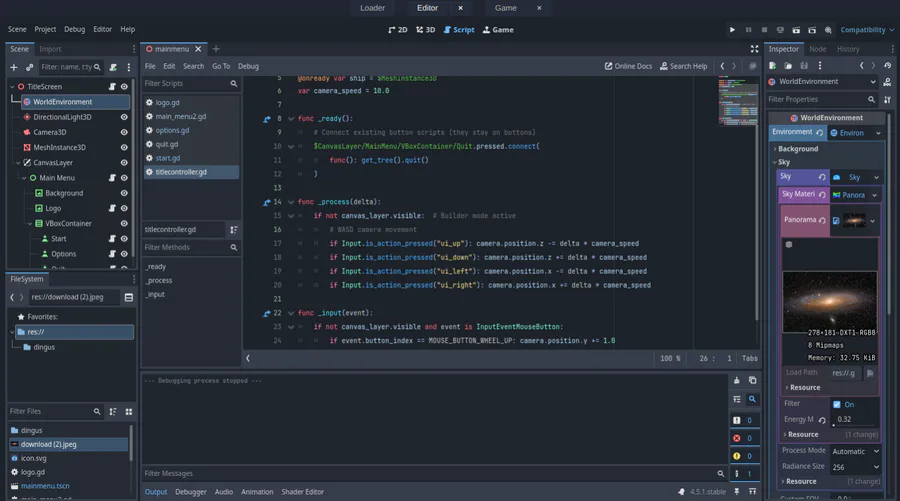Click the galaxy panorama texture preview
Viewport: 900px width, 501px height.
pos(829,302)
